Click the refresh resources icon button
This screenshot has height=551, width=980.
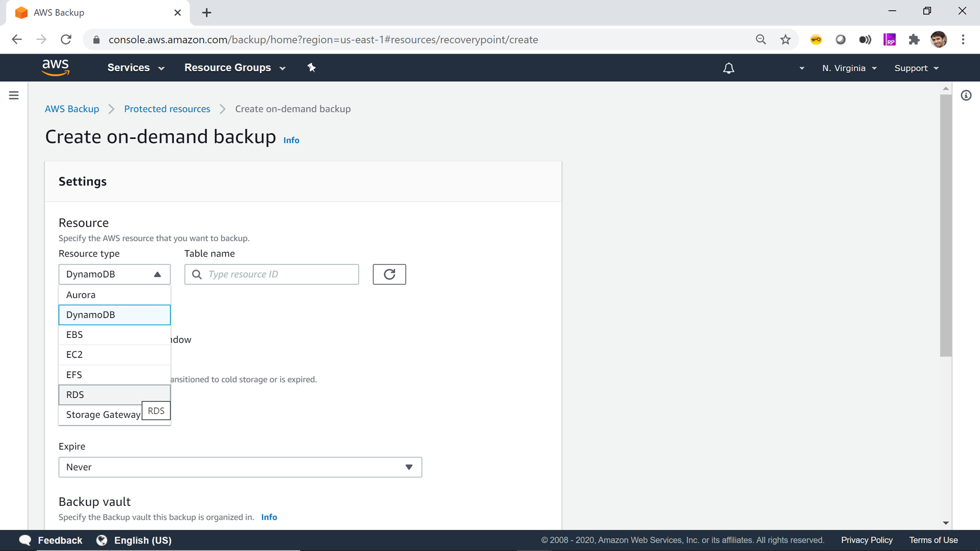pyautogui.click(x=389, y=274)
